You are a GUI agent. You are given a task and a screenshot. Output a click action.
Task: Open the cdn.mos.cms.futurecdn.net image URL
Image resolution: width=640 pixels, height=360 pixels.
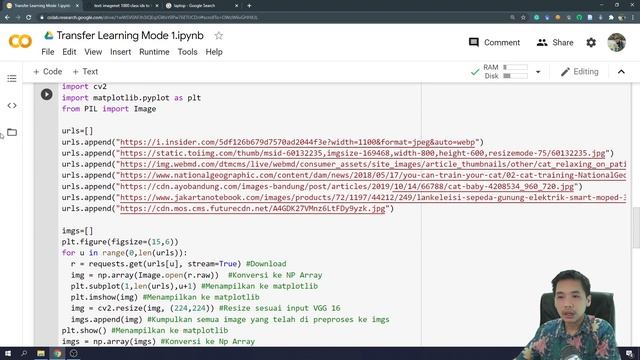pyautogui.click(x=253, y=209)
